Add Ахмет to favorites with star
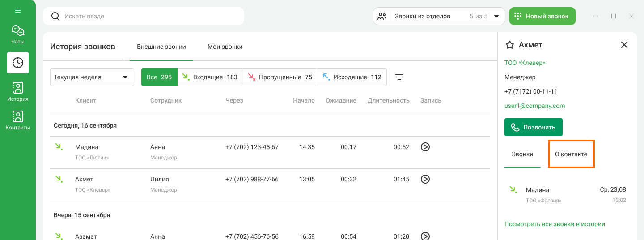Image resolution: width=644 pixels, height=240 pixels. [x=509, y=45]
